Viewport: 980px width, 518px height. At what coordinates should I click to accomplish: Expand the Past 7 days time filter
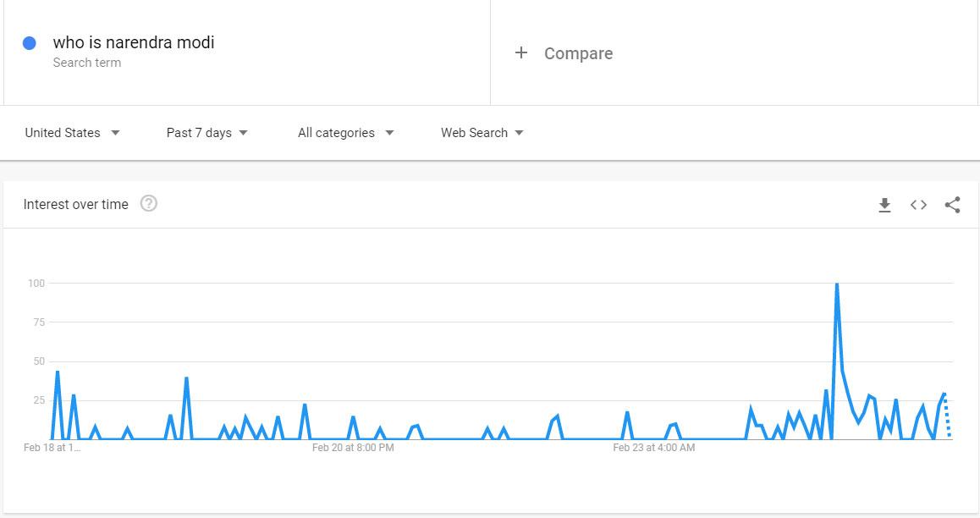point(206,133)
